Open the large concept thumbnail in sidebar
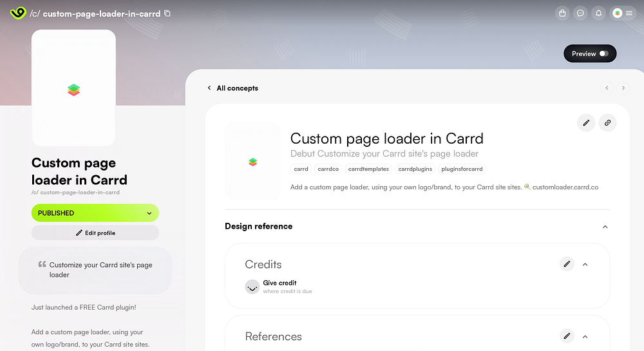Image resolution: width=644 pixels, height=351 pixels. pos(73,88)
